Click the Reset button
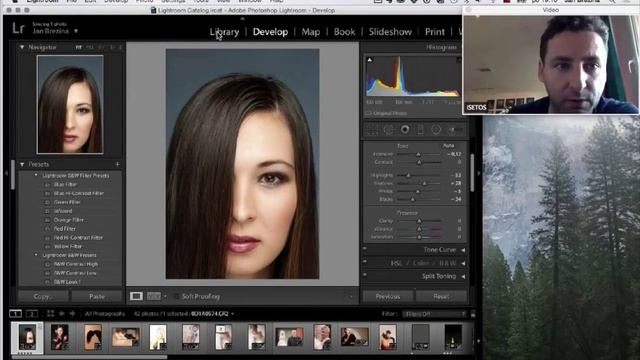The width and height of the screenshot is (640, 360). tap(441, 296)
